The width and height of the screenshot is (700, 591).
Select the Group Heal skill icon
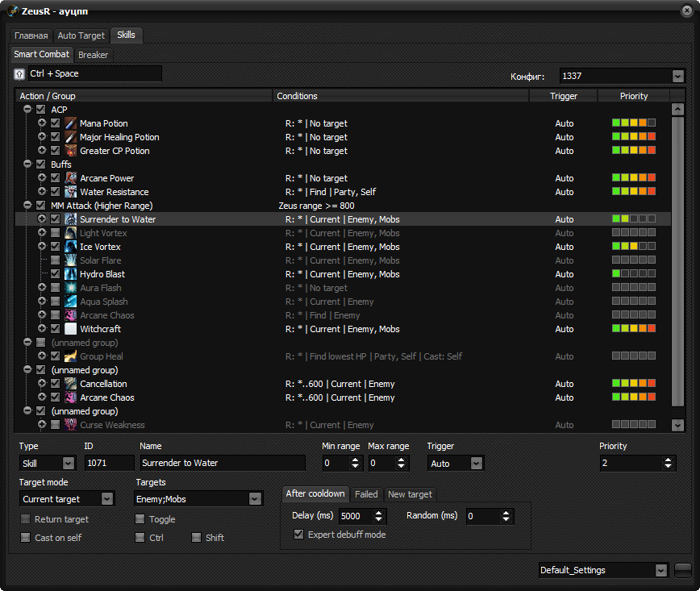[70, 356]
